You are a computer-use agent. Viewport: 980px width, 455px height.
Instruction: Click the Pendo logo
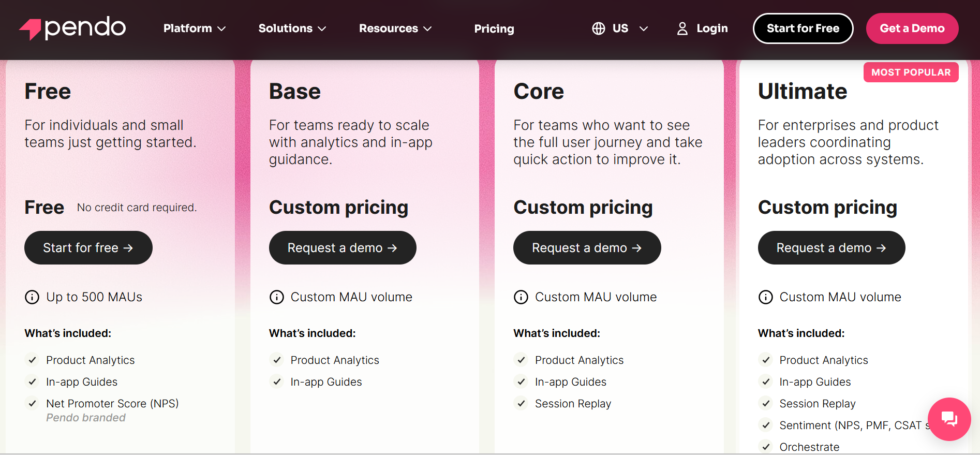[72, 28]
